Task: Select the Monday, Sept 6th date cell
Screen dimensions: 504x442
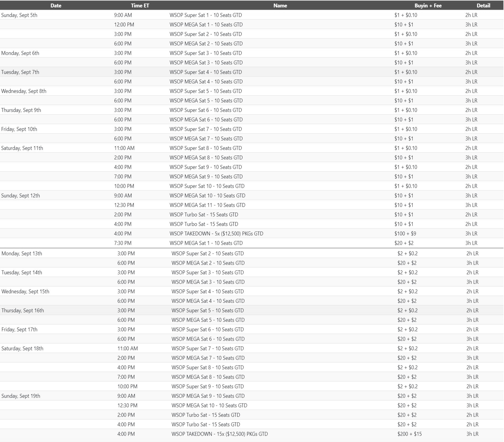Action: click(x=20, y=53)
